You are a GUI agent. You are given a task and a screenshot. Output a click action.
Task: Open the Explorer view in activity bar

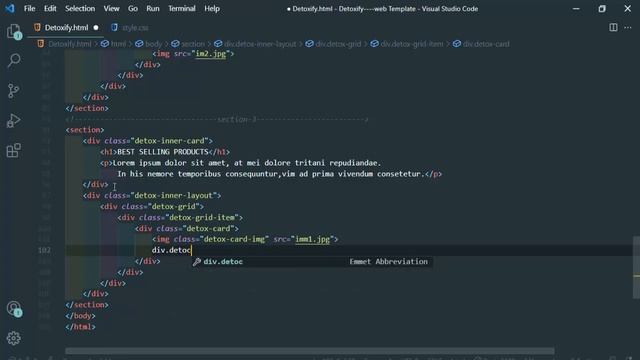pos(13,31)
